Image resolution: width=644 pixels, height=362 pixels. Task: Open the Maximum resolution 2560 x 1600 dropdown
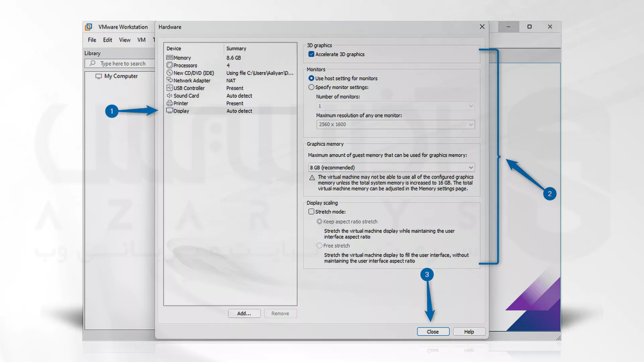coord(395,124)
